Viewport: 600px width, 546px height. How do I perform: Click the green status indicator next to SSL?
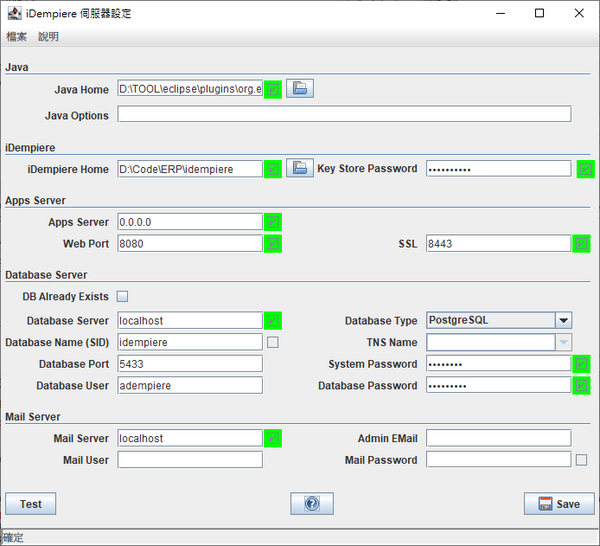click(582, 243)
